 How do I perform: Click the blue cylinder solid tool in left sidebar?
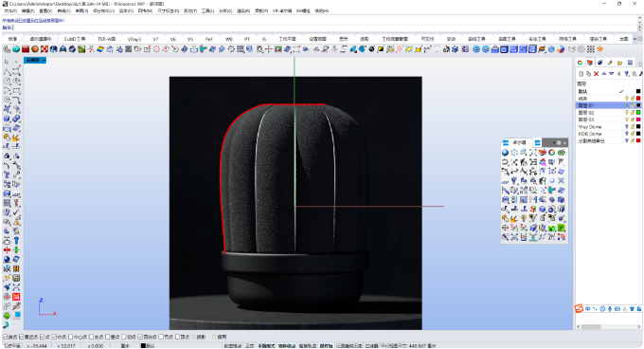pyautogui.click(x=7, y=119)
